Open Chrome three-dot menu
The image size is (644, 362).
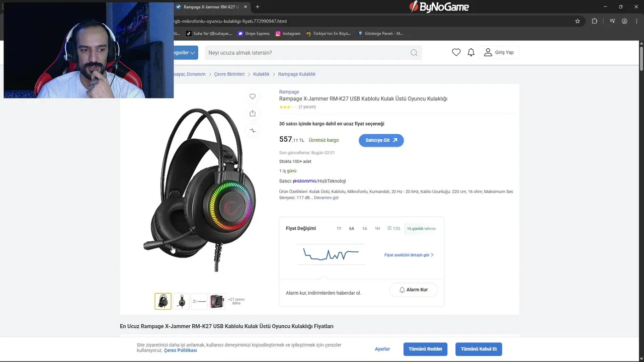(x=636, y=21)
